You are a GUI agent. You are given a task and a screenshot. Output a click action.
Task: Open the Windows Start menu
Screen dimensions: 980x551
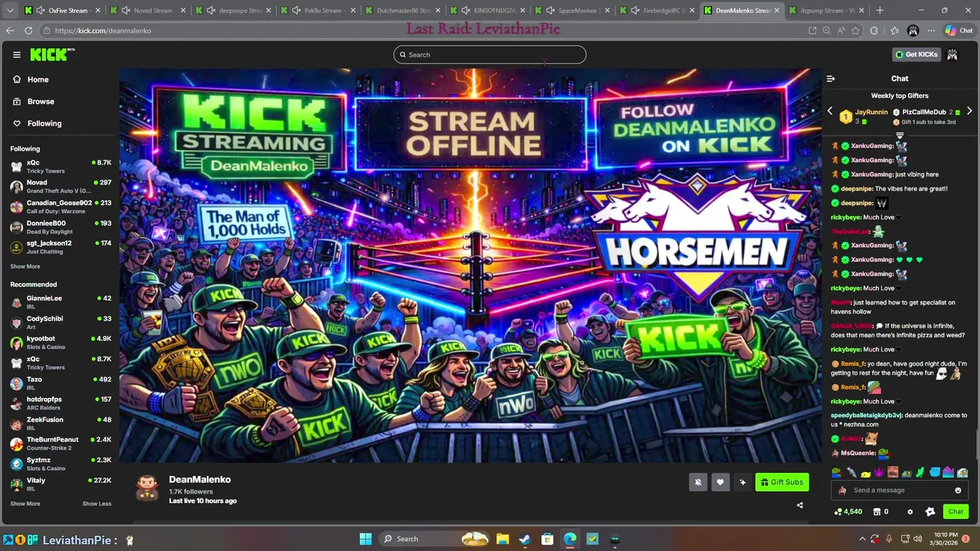click(x=365, y=539)
